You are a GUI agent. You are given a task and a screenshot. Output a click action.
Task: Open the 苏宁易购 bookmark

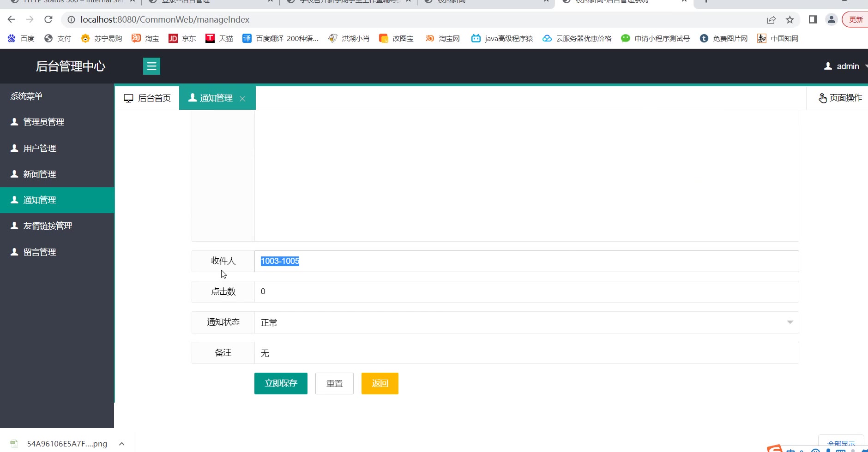click(101, 38)
